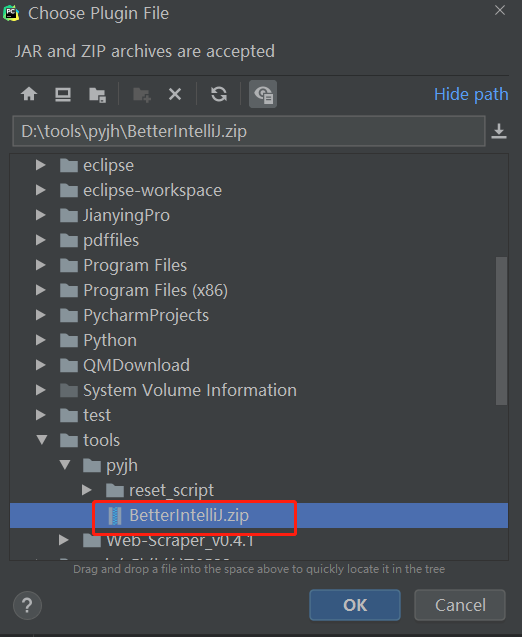The width and height of the screenshot is (522, 637).
Task: Select Program Files (x86) folder name
Action: [x=155, y=290]
